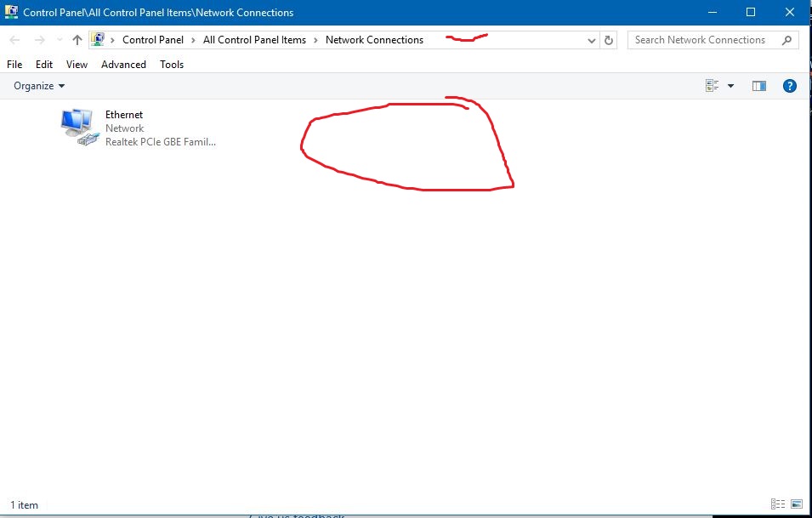Viewport: 812px width, 518px height.
Task: Open the address bar history dropdown
Action: pyautogui.click(x=592, y=41)
